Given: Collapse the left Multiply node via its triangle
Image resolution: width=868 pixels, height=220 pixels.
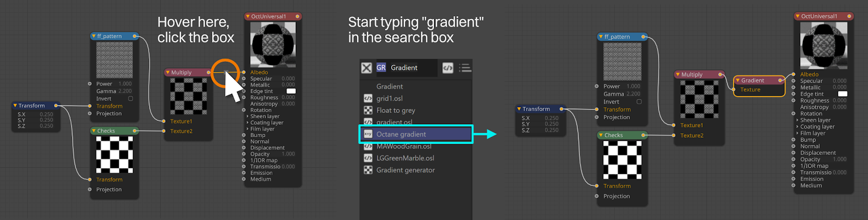Looking at the screenshot, I should [x=168, y=73].
